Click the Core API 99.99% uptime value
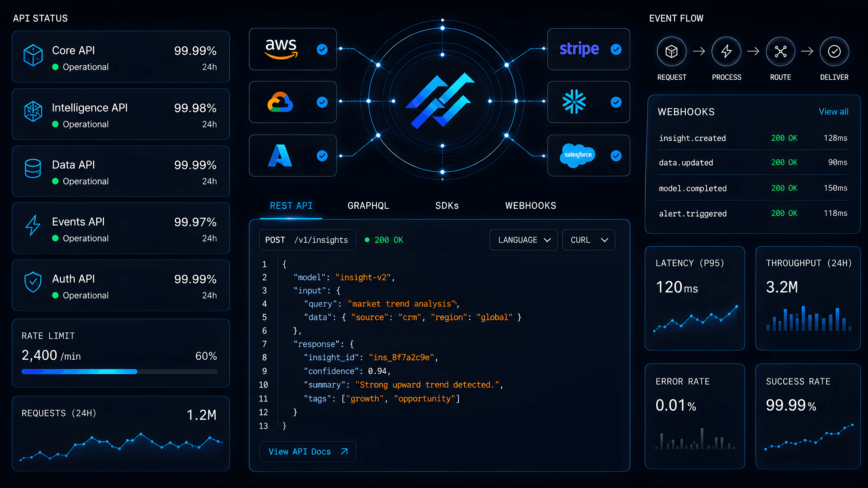The height and width of the screenshot is (488, 868). (x=195, y=51)
